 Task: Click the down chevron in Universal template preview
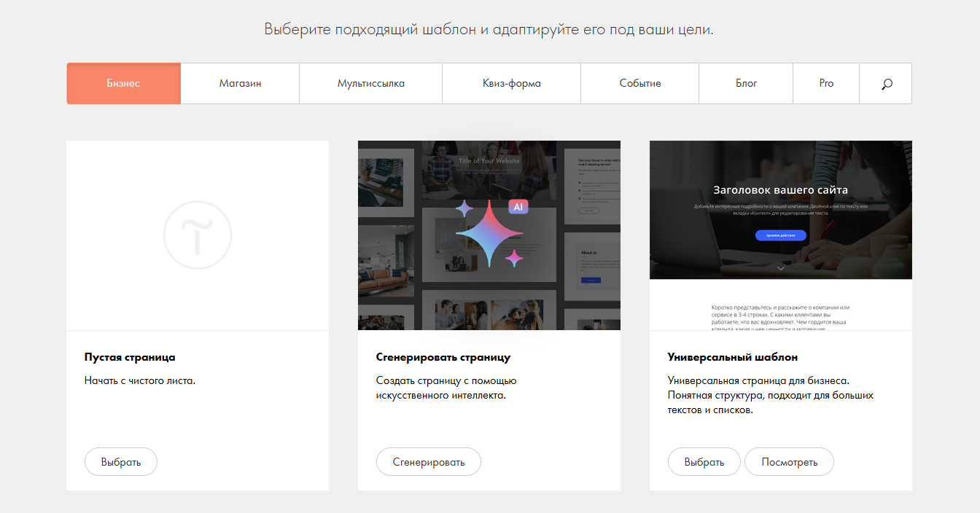[x=780, y=268]
